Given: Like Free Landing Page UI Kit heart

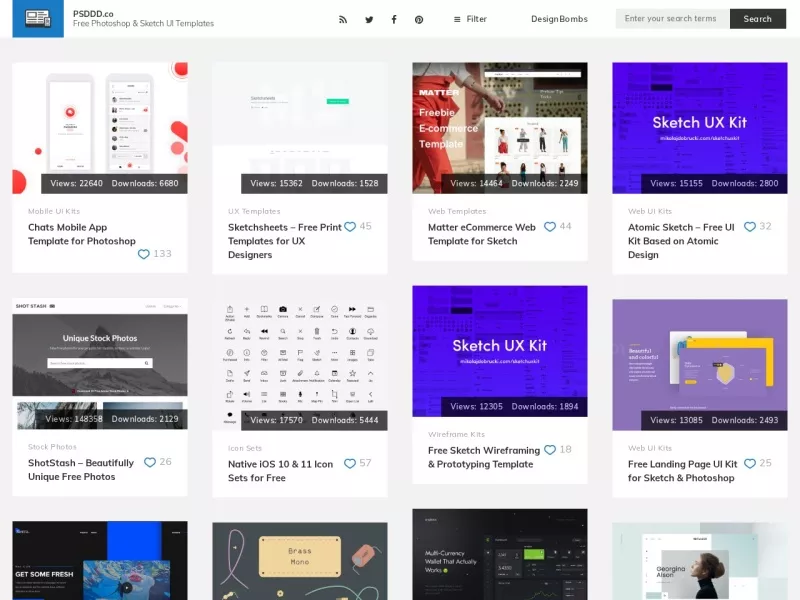Looking at the screenshot, I should coord(750,463).
